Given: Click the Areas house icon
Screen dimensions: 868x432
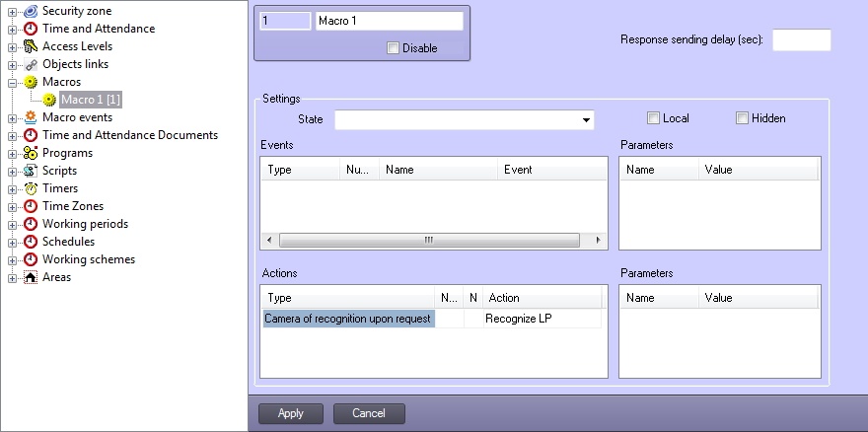Looking at the screenshot, I should 31,277.
